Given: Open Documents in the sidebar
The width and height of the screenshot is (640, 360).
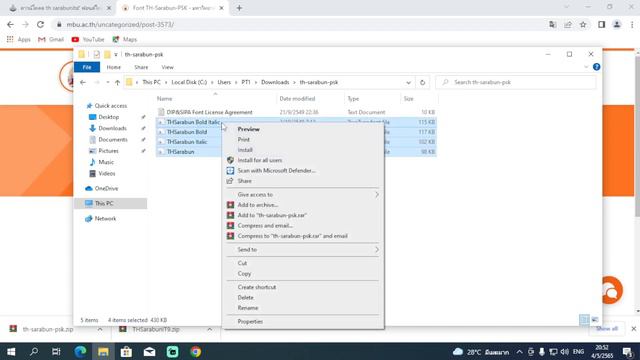Looking at the screenshot, I should click(x=113, y=140).
